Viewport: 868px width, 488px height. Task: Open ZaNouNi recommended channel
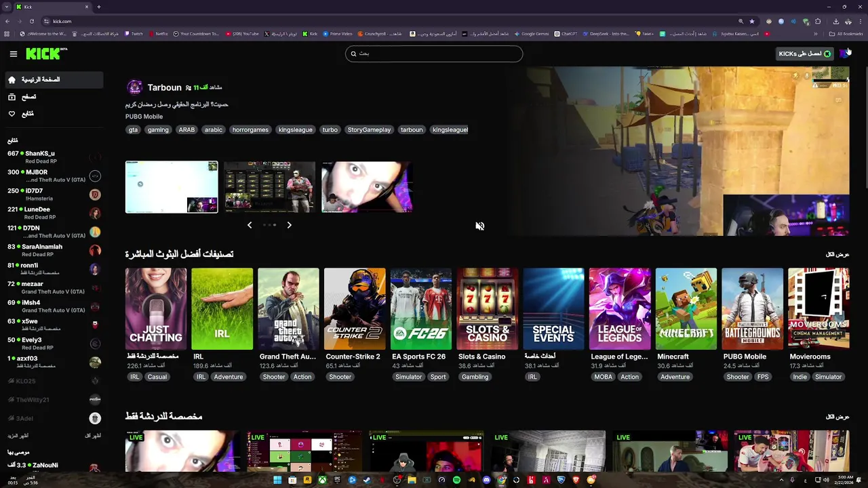pos(54,467)
